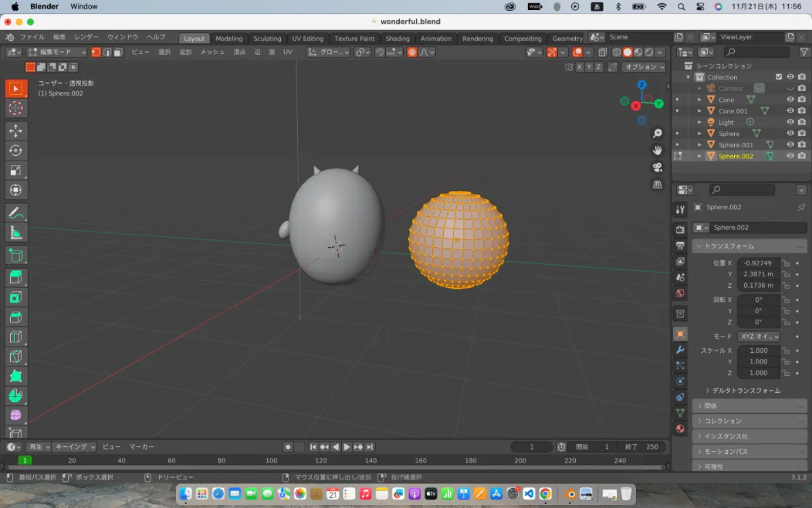
Task: Open the edit mode dropdown
Action: (x=57, y=52)
